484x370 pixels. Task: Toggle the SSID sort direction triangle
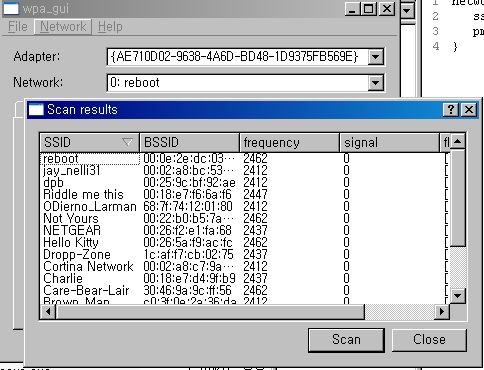[x=127, y=142]
